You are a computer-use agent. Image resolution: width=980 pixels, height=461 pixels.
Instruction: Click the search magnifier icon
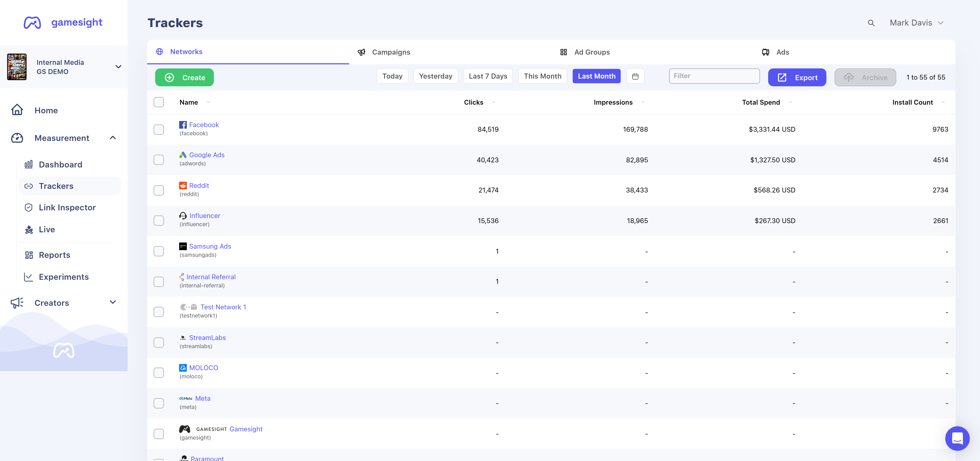click(871, 23)
